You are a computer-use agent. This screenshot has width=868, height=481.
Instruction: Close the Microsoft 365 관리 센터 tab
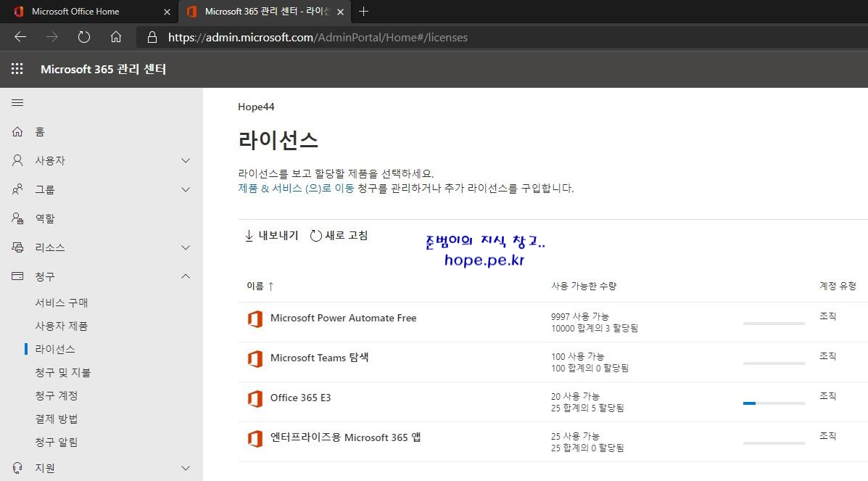[340, 12]
